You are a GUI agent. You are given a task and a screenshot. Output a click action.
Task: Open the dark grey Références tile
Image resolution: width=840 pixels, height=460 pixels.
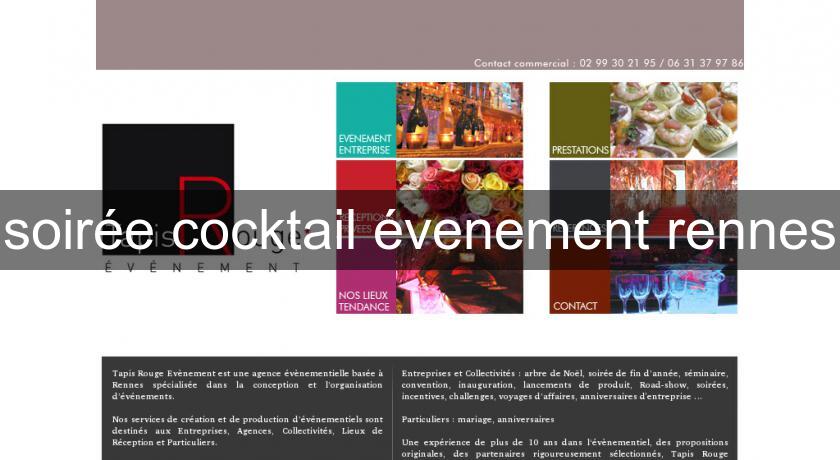tap(580, 198)
